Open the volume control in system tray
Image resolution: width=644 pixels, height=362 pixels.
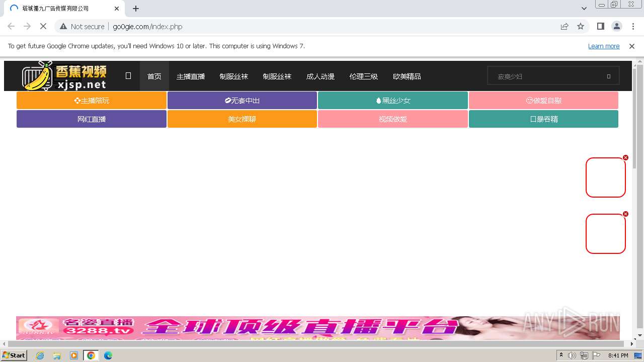(572, 355)
